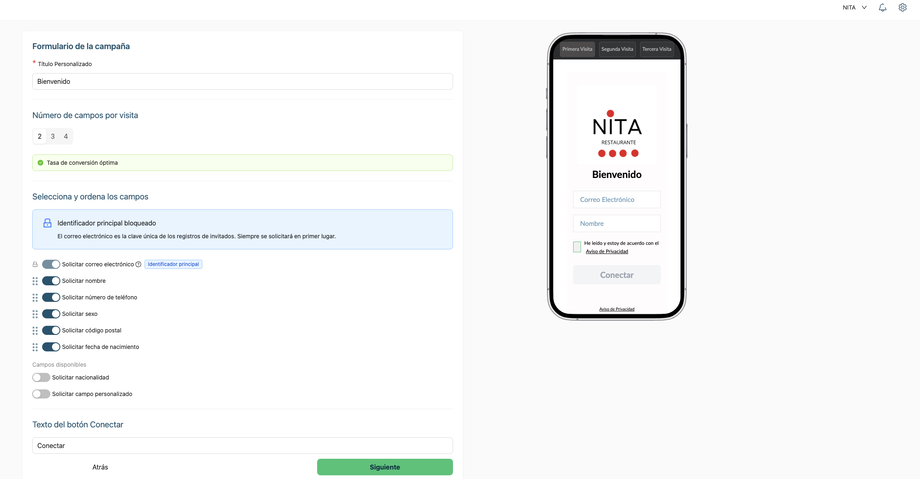920x479 pixels.
Task: Click the Correo Electrónico field in the phone preview
Action: 617,200
